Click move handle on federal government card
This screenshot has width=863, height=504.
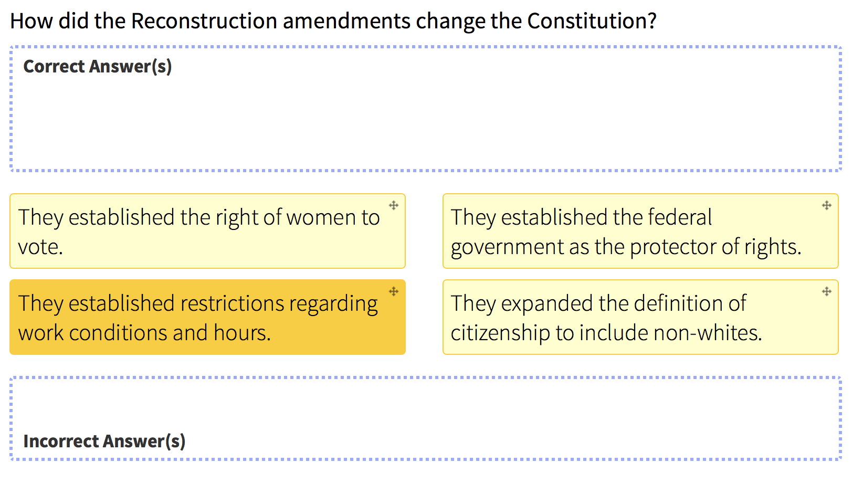coord(827,205)
